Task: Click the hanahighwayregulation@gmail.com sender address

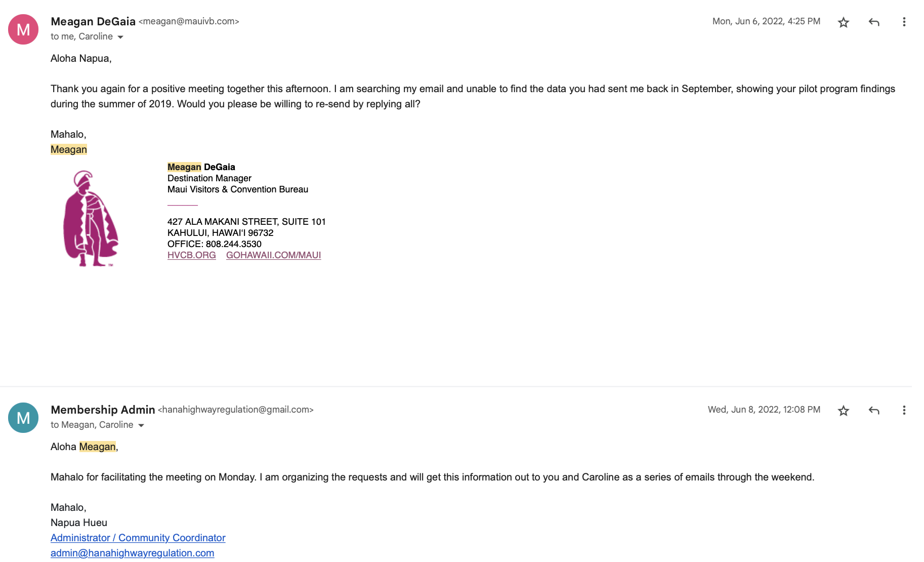Action: 236,410
